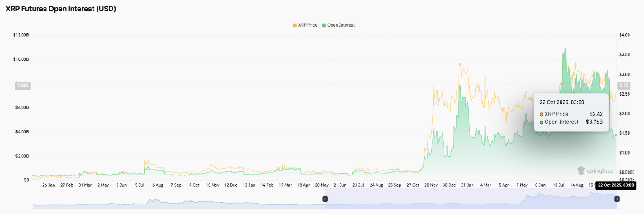Viewport: 644px width, 214px height.
Task: Click the $4.00 label on right axis
Action: pyautogui.click(x=624, y=35)
